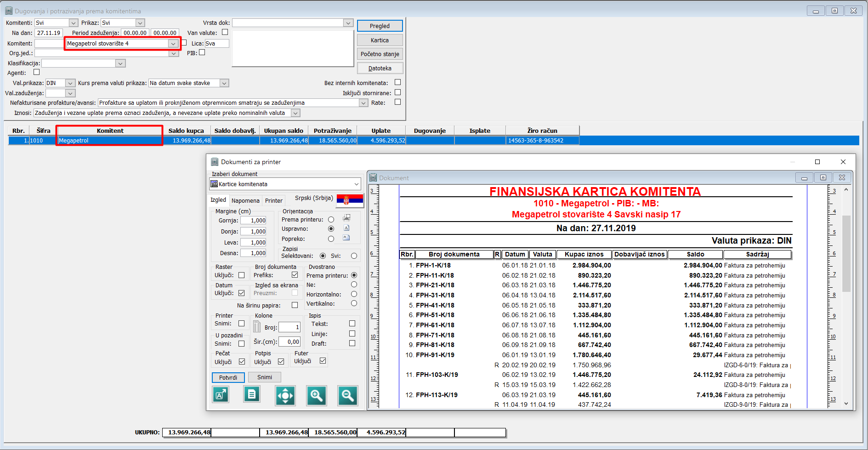Toggle Bez internih komitenata checkbox

(398, 82)
